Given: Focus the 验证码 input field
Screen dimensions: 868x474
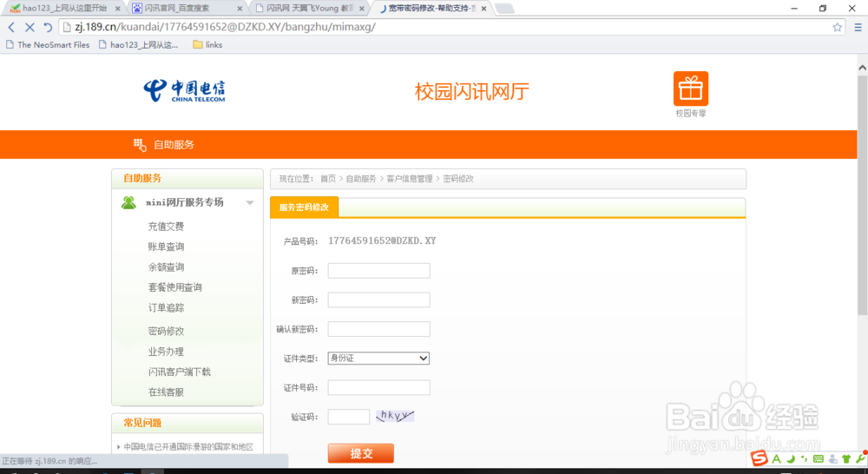Looking at the screenshot, I should point(349,417).
